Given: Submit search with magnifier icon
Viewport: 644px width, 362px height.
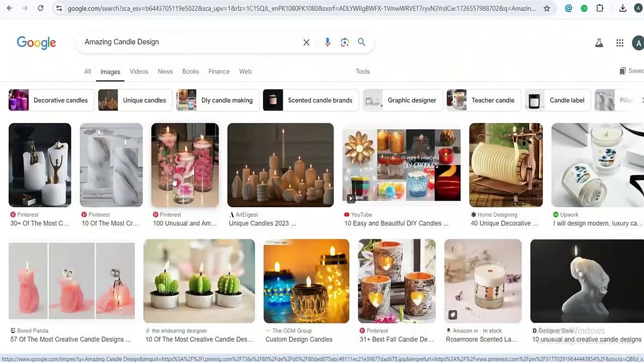Looking at the screenshot, I should (x=361, y=42).
